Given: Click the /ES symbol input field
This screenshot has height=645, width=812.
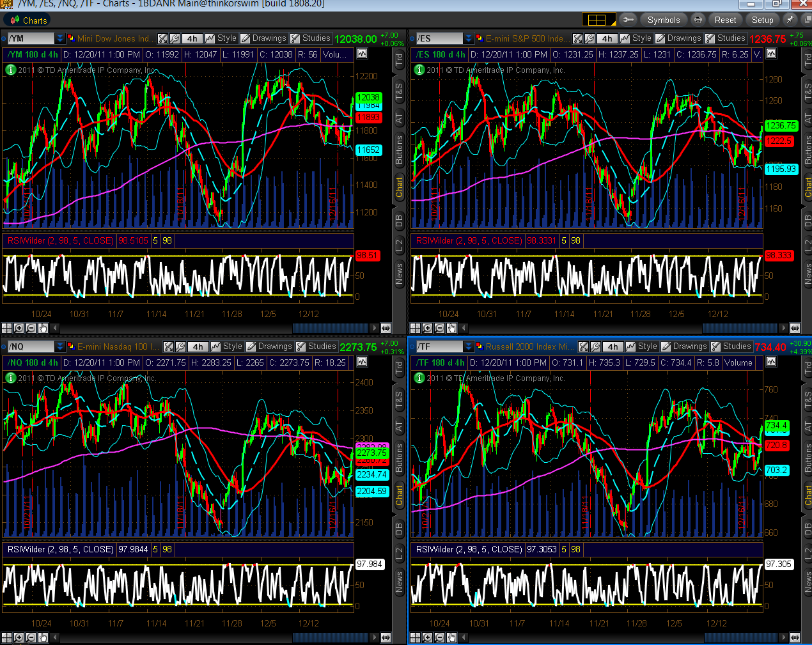Looking at the screenshot, I should coord(439,39).
